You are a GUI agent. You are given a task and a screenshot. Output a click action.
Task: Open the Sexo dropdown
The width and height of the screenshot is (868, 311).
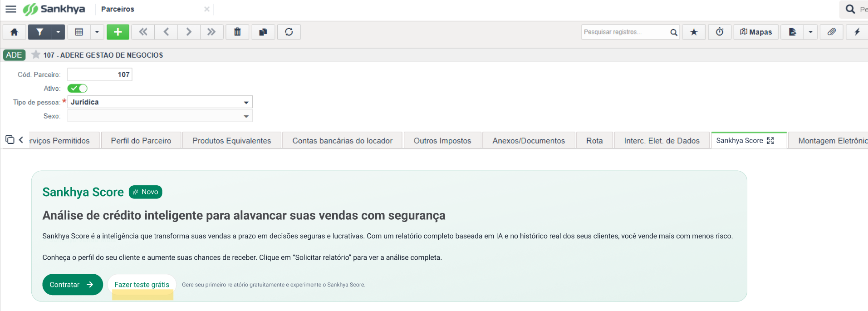pos(160,116)
